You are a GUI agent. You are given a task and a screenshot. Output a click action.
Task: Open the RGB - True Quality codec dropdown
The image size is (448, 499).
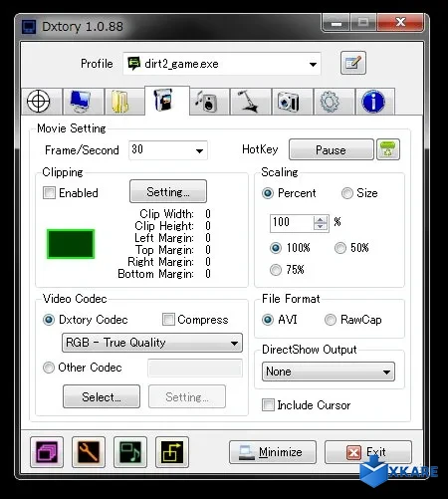pyautogui.click(x=152, y=343)
